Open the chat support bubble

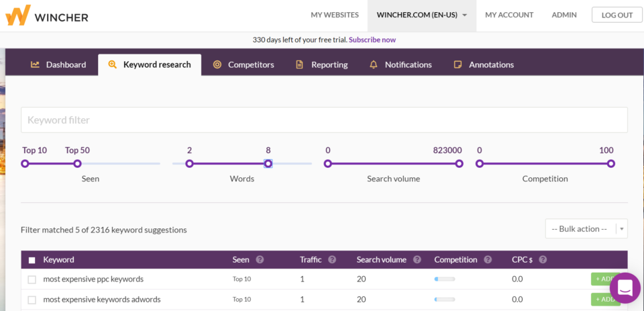point(625,288)
